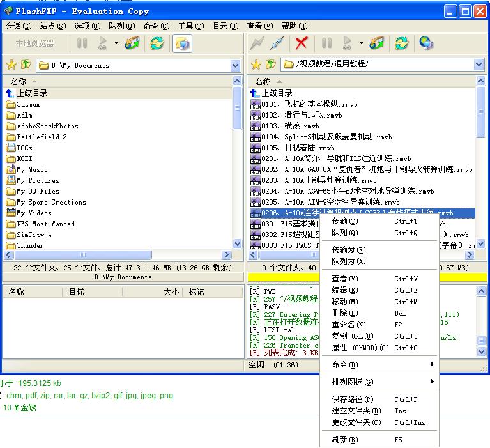Choose 建立文件夹(D) in context menu
Viewport: 490px width, 448px height.
click(379, 411)
